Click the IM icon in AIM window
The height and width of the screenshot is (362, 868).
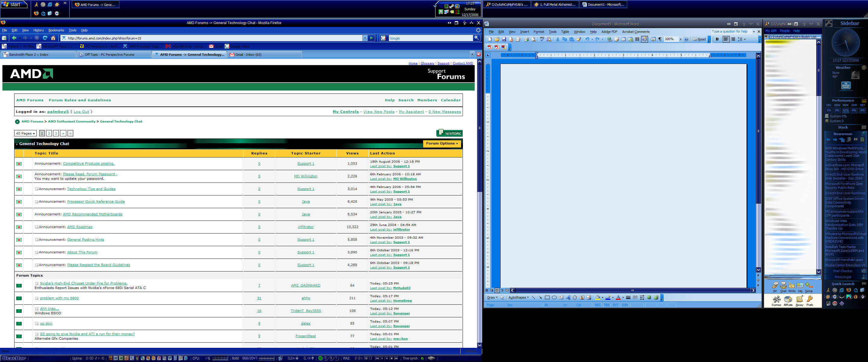click(775, 287)
